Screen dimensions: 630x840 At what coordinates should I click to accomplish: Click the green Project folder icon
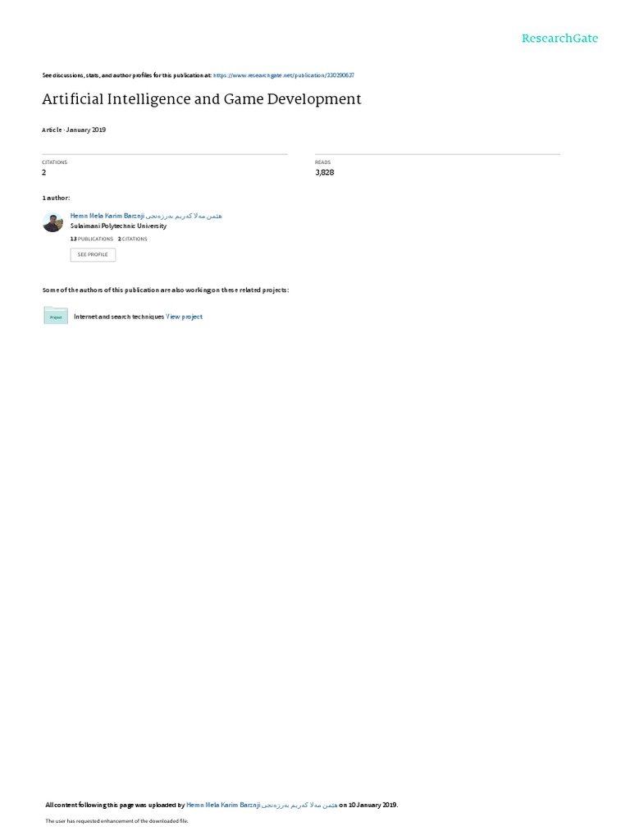click(x=56, y=316)
